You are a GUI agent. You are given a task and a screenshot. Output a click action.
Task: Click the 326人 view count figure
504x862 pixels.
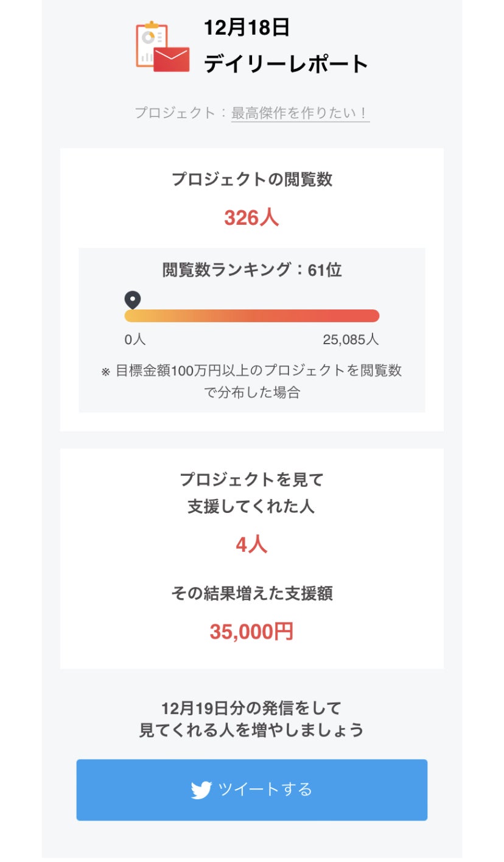click(251, 217)
